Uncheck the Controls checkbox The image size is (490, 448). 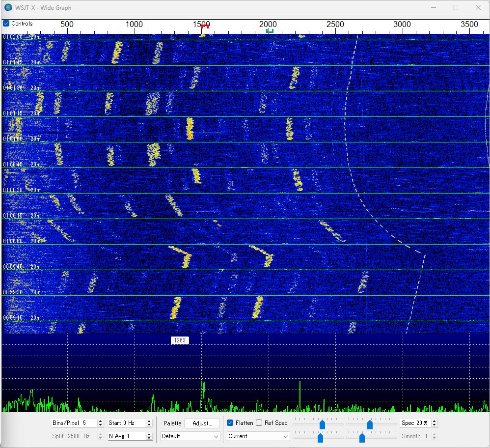click(x=6, y=24)
